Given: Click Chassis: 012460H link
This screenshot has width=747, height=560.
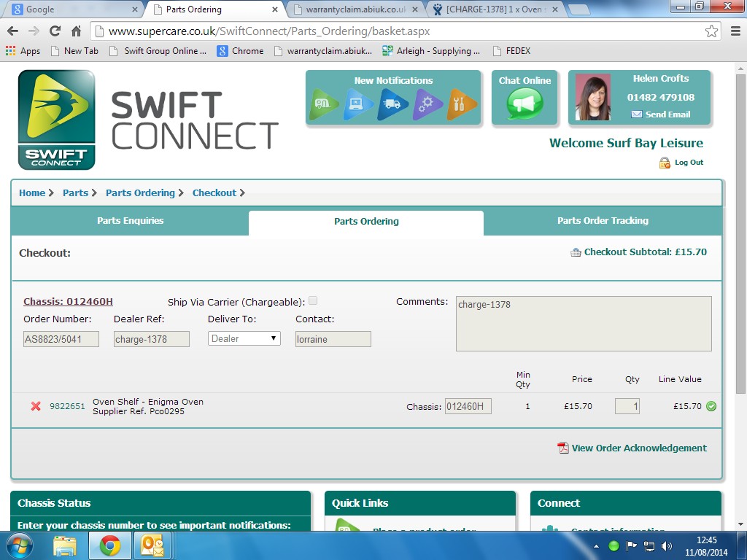Looking at the screenshot, I should pyautogui.click(x=68, y=301).
